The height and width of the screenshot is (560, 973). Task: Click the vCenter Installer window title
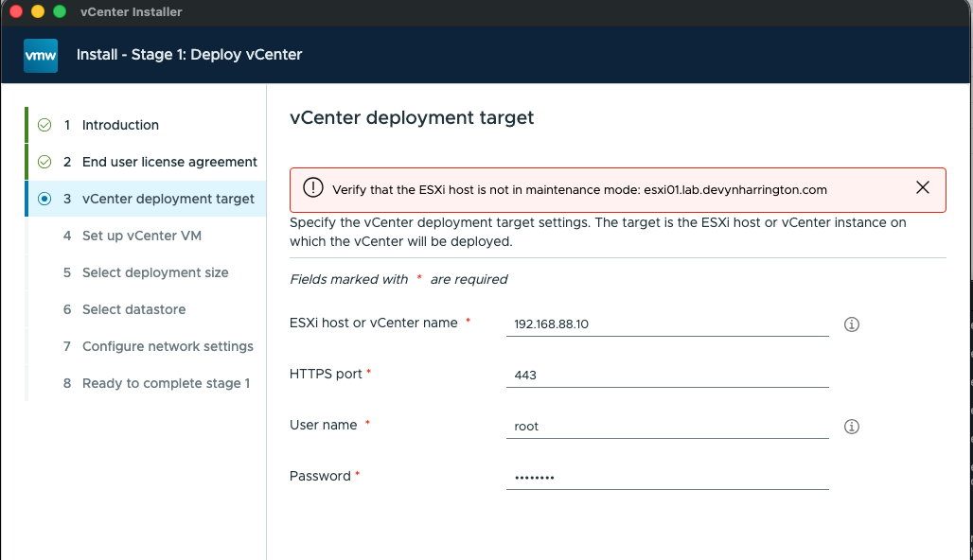[131, 11]
